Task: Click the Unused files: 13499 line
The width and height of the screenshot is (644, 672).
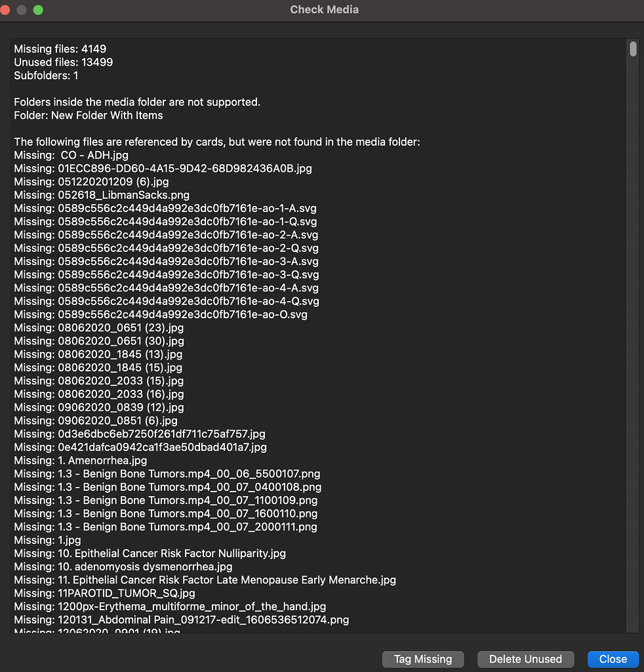Action: click(64, 62)
